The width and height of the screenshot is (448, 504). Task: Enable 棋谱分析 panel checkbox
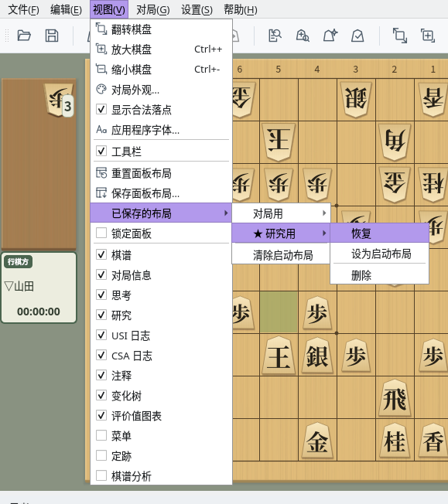pyautogui.click(x=101, y=475)
